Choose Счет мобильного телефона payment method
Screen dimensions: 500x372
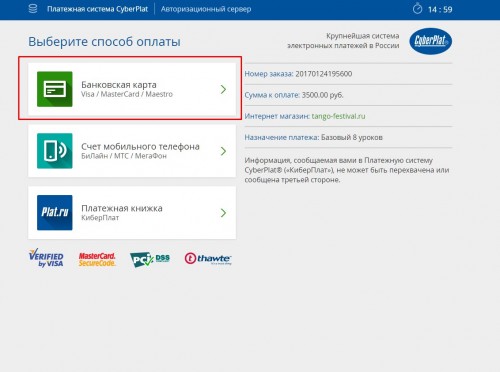[132, 151]
